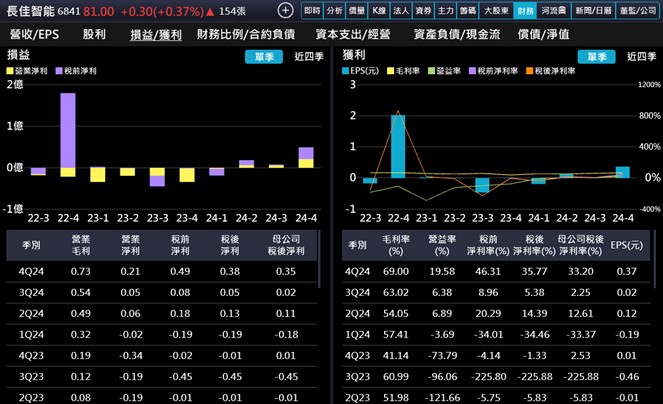Select the 股利 dividend tab
663x404 pixels.
point(95,34)
